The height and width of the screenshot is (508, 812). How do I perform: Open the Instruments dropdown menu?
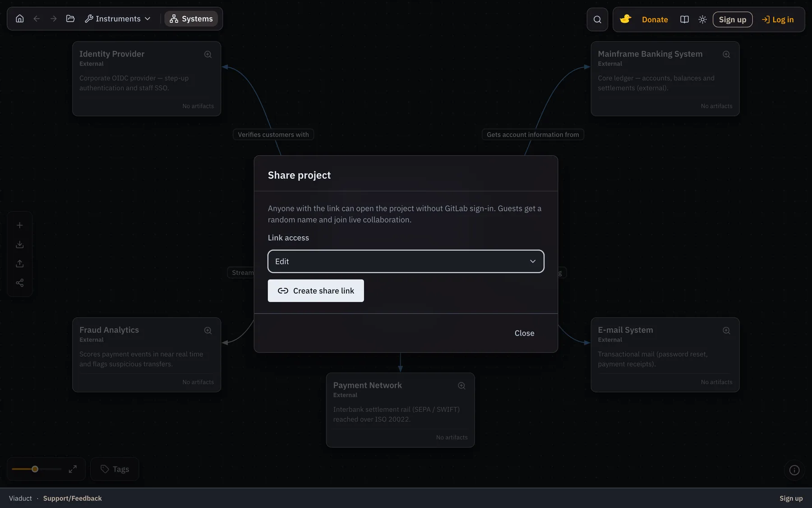coord(118,19)
